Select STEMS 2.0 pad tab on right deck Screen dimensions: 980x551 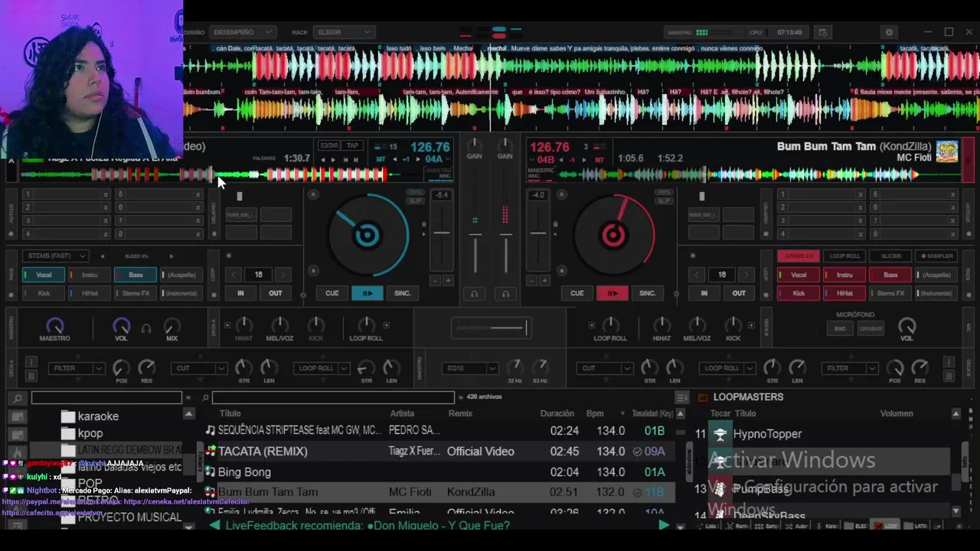799,256
